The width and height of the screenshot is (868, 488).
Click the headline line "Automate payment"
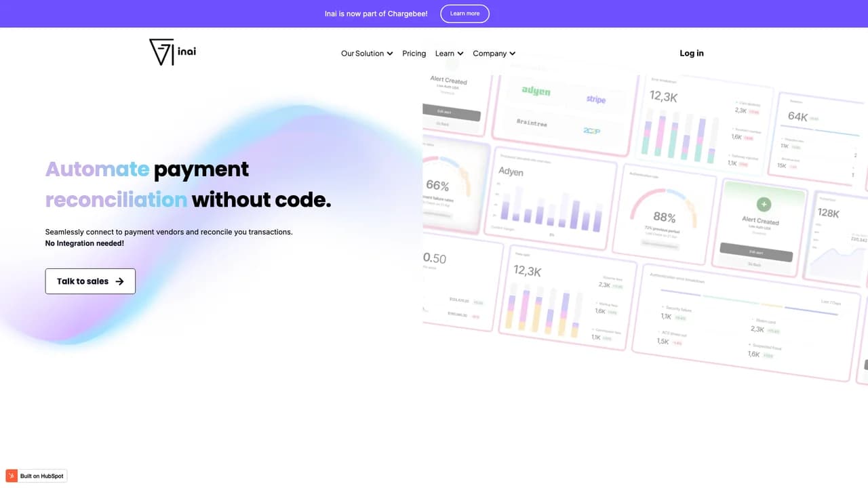click(147, 169)
